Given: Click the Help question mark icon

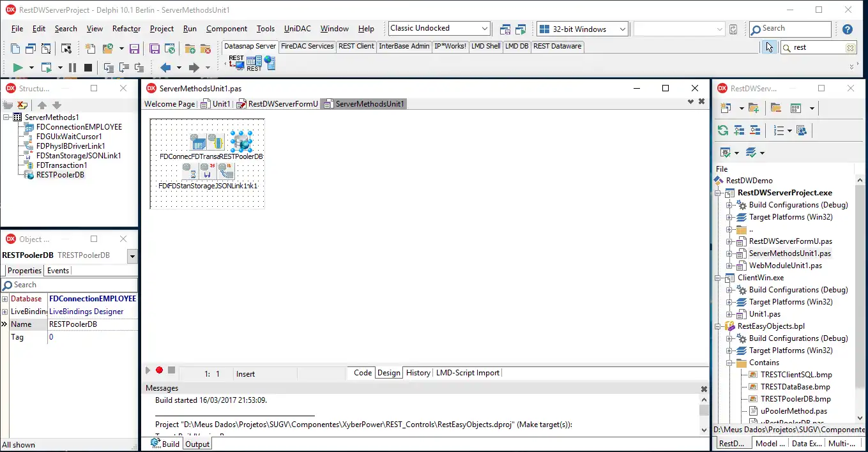Looking at the screenshot, I should coord(848,29).
